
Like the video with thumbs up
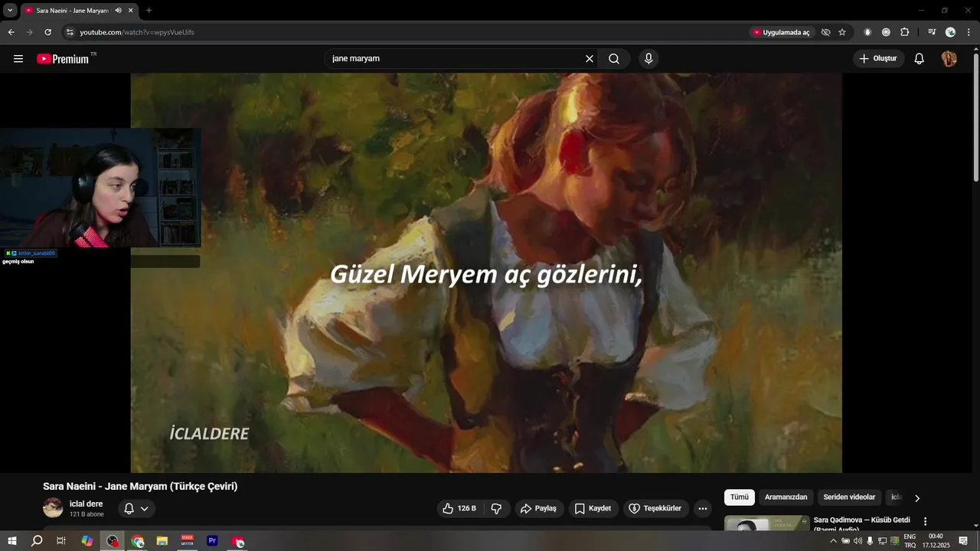460,508
